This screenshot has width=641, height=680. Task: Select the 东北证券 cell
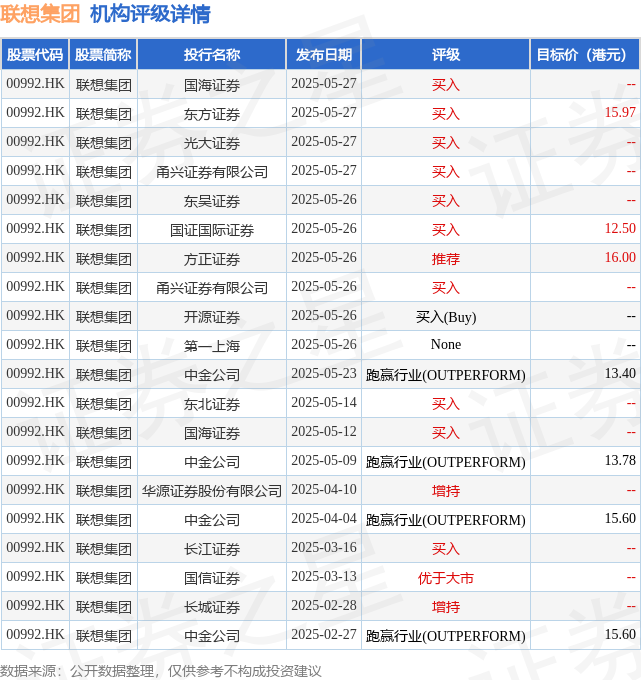pos(212,404)
